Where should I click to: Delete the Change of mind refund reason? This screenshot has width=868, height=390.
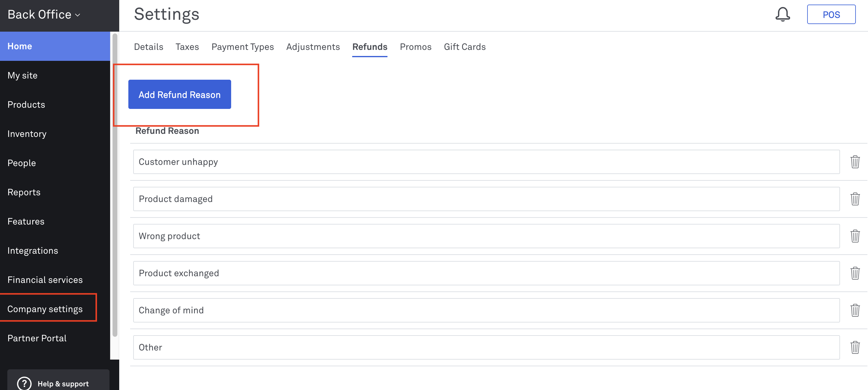(x=855, y=310)
